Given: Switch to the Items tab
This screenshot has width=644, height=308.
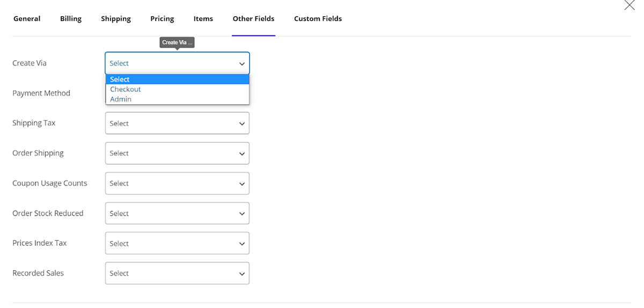Looking at the screenshot, I should 203,19.
